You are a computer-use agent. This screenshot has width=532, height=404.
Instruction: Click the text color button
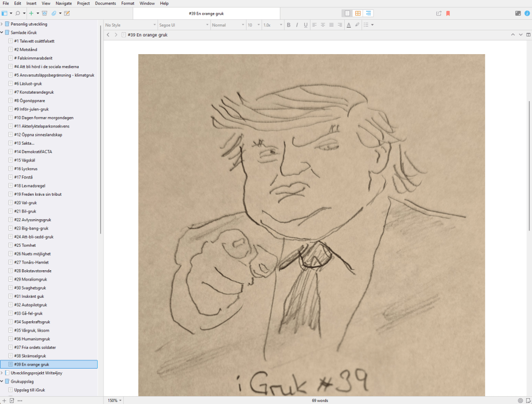click(x=348, y=25)
